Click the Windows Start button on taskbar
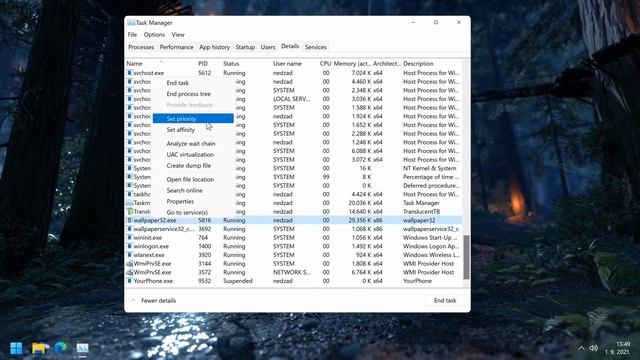The height and width of the screenshot is (360, 640). [16, 348]
